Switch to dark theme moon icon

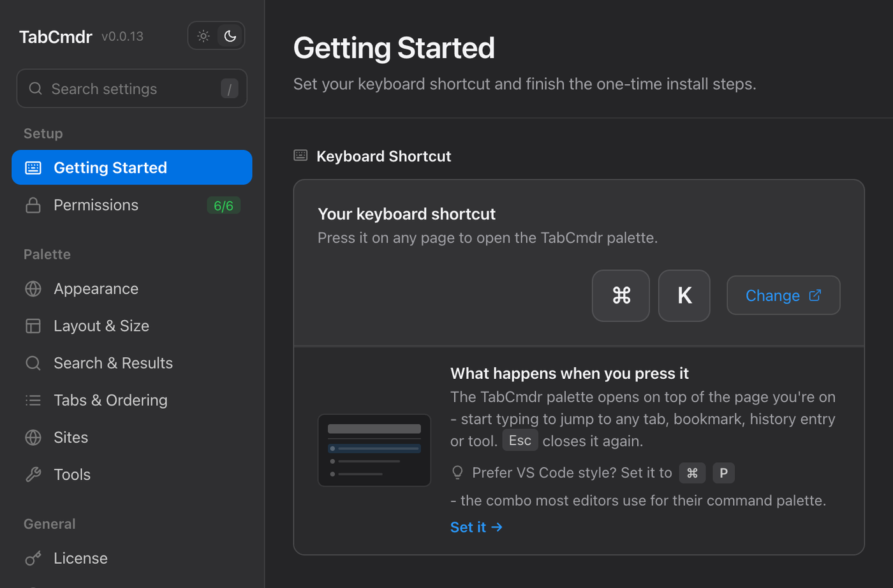coord(230,36)
